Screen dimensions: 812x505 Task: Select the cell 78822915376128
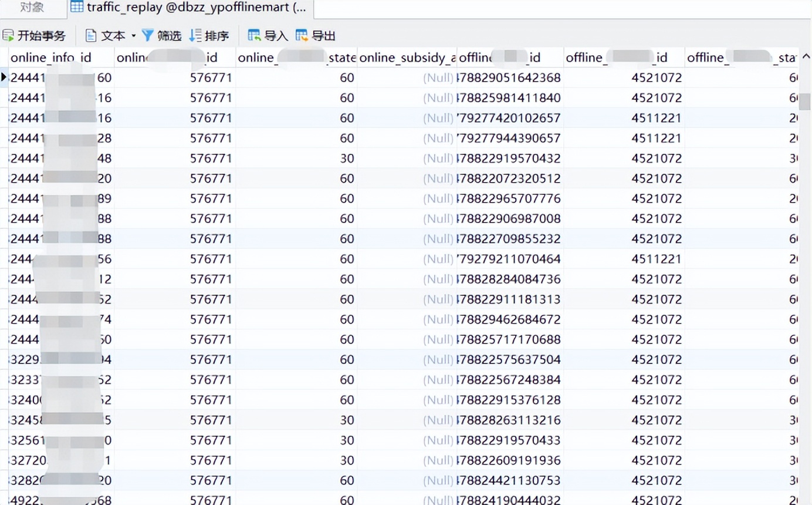pos(510,400)
